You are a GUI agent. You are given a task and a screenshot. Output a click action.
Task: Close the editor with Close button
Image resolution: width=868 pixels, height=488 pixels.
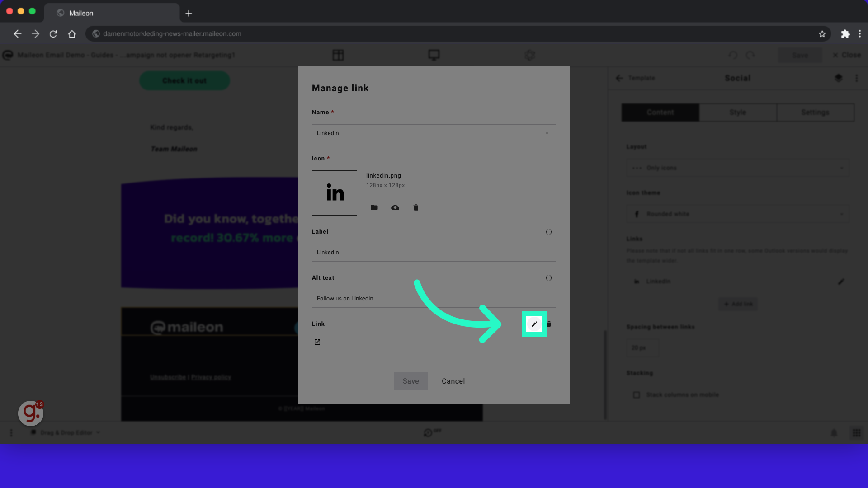pos(847,55)
